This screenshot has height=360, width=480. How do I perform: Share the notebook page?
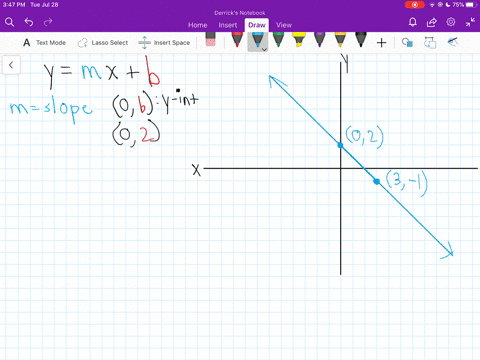432,22
